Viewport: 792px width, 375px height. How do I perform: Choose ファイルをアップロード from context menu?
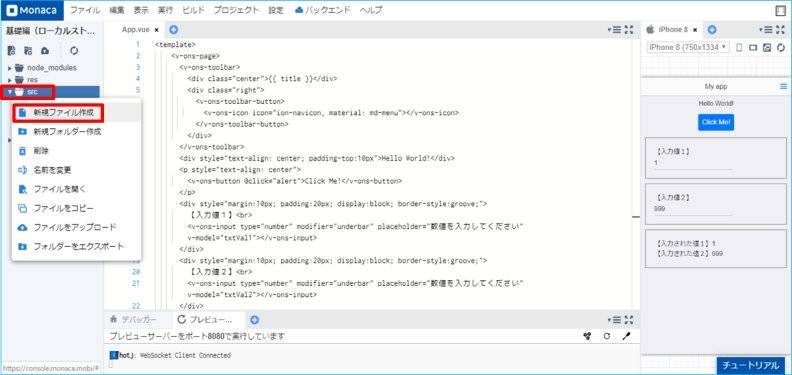76,227
